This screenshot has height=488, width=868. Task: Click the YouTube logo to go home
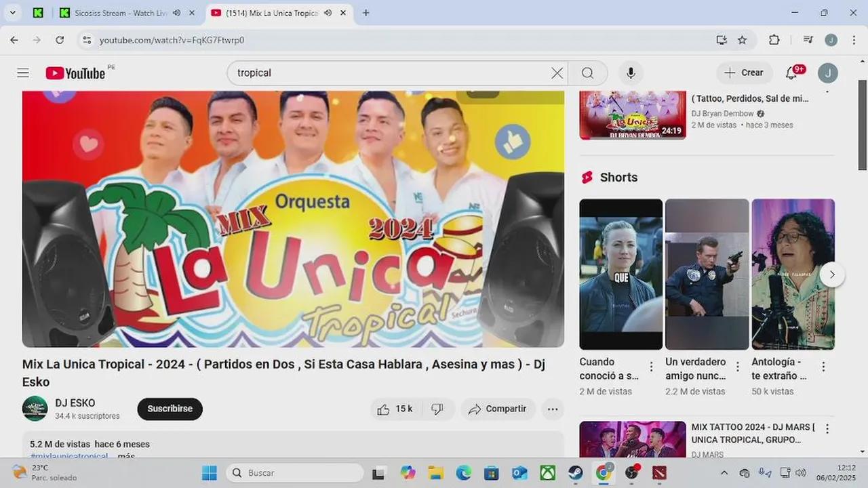coord(76,73)
